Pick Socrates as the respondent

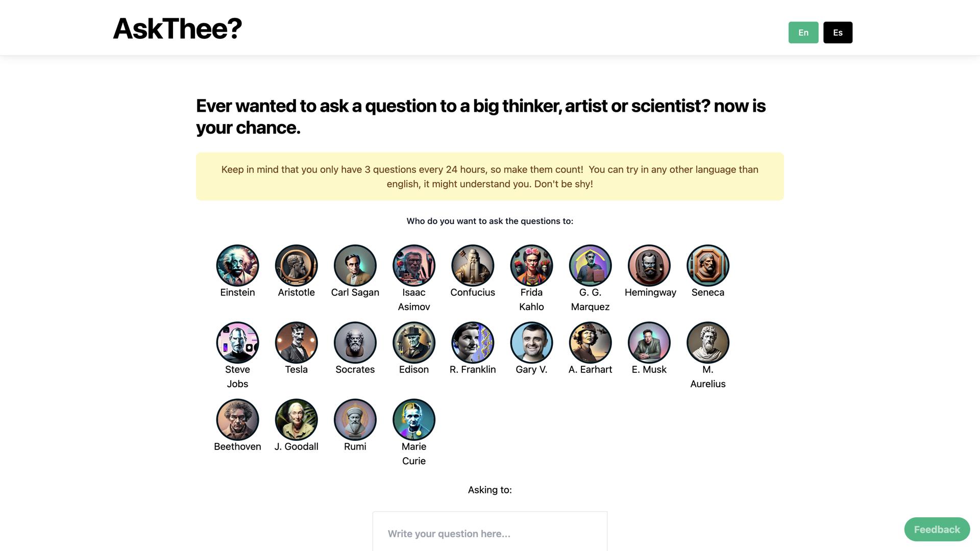click(x=355, y=342)
